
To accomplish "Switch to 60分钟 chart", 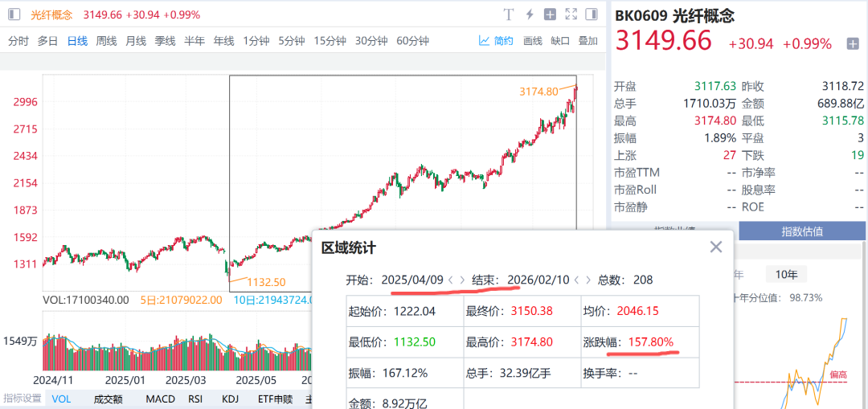I will (413, 41).
